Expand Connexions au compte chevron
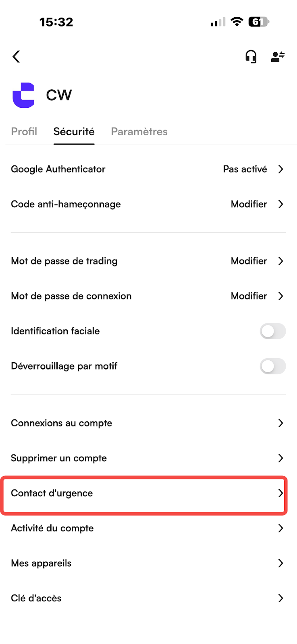 point(281,423)
